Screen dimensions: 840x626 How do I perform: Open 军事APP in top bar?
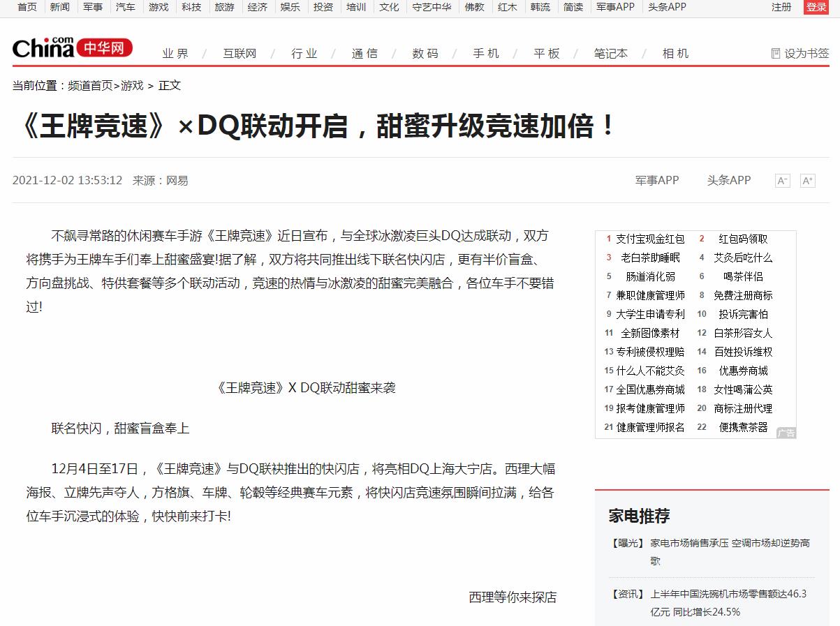point(616,7)
